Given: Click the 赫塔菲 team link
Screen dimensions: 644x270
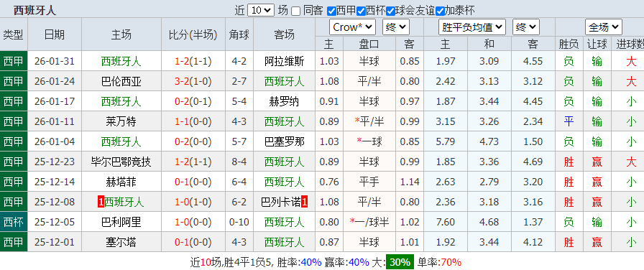Looking at the screenshot, I should coord(121,182).
